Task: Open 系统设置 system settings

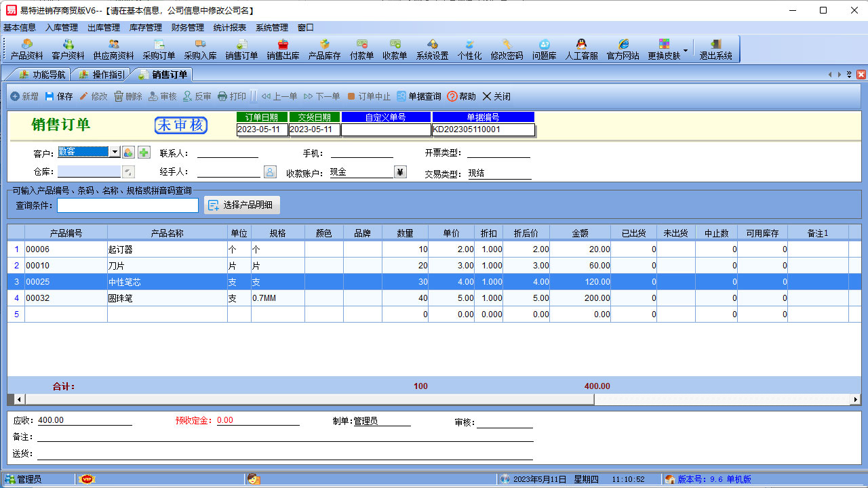Action: [433, 49]
